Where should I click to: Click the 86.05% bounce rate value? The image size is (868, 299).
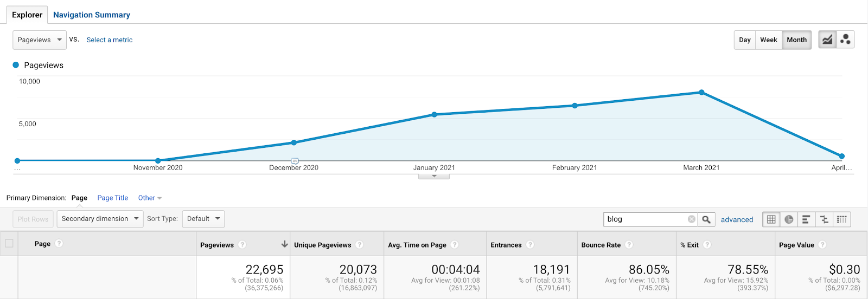pos(649,269)
